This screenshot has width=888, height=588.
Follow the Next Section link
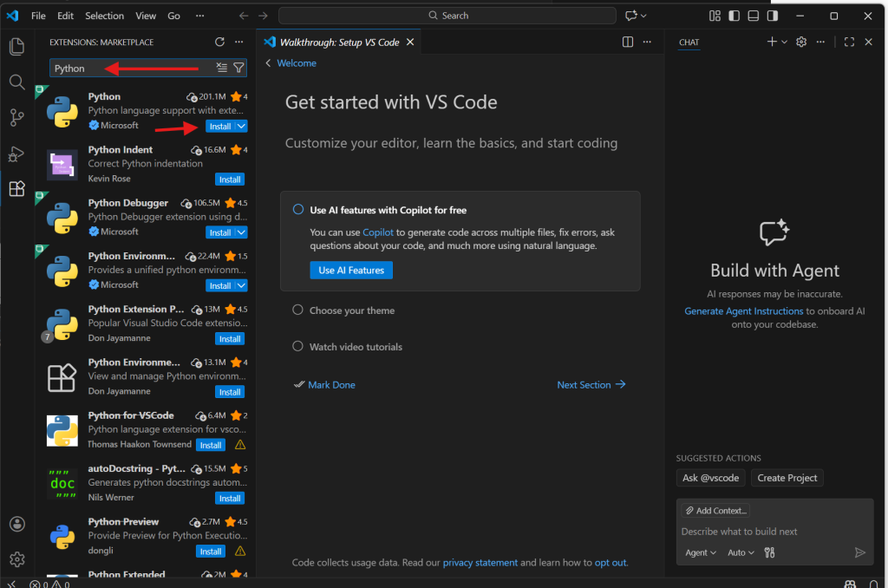click(591, 385)
